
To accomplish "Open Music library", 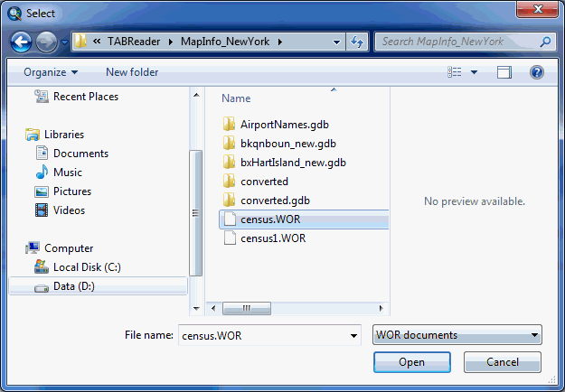I will (68, 173).
